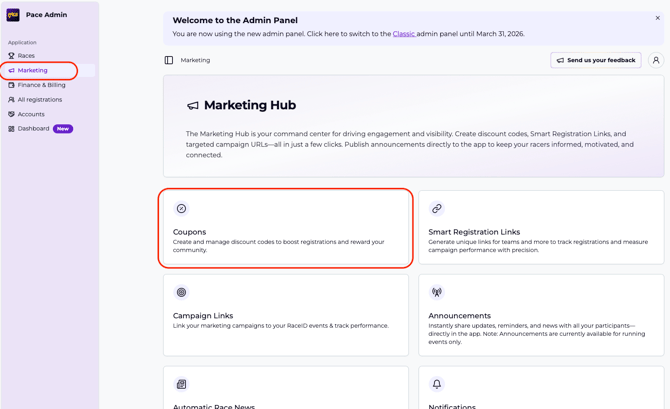The width and height of the screenshot is (670, 409).
Task: Select Marketing in the sidebar
Action: (x=32, y=71)
